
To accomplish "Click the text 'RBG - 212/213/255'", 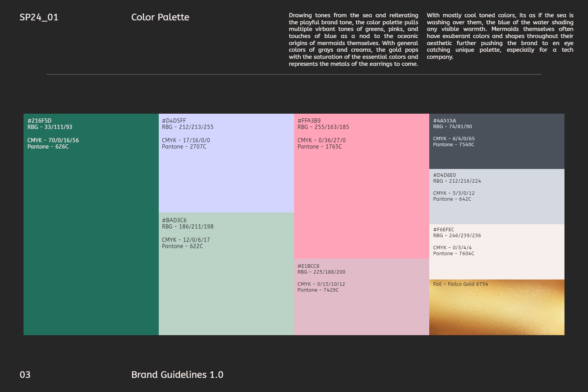I will 188,127.
